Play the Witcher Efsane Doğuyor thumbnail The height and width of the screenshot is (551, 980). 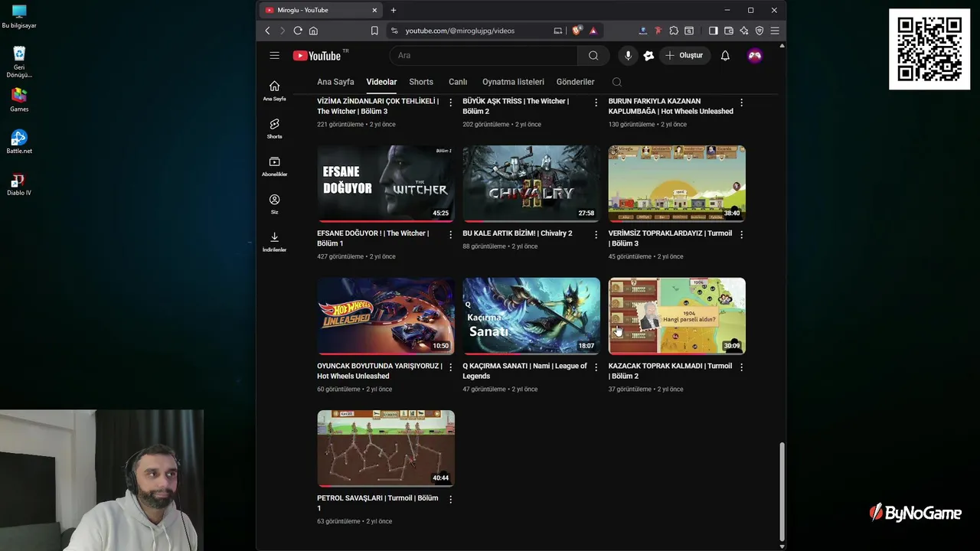pos(386,184)
